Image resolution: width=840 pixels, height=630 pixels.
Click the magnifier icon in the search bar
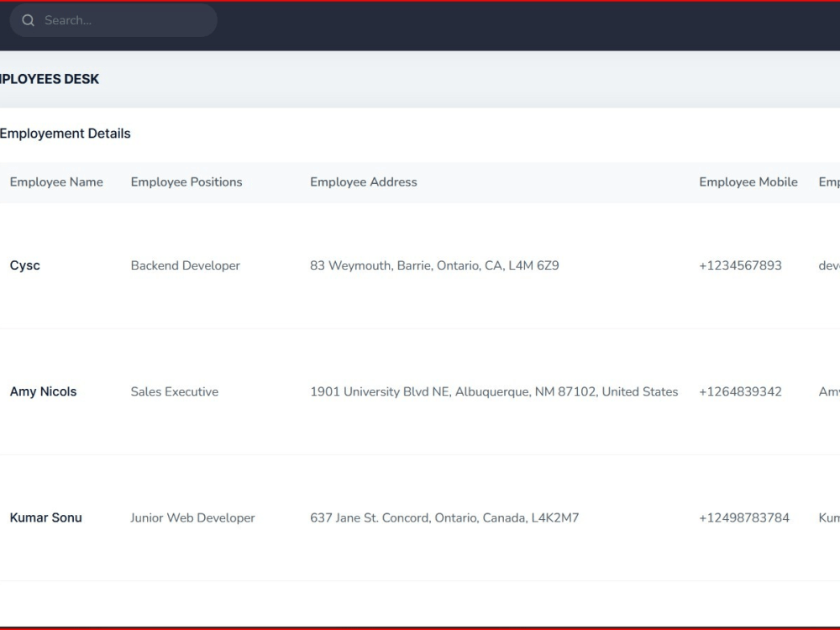coord(28,20)
